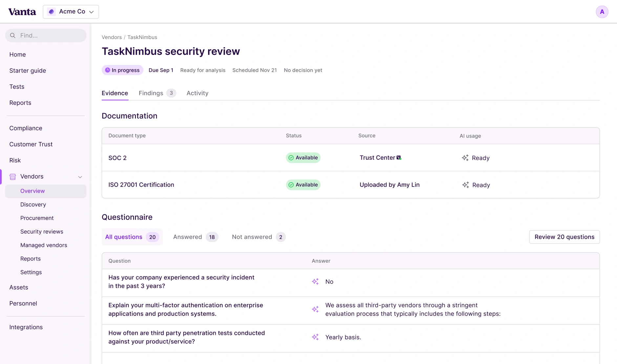The height and width of the screenshot is (364, 617).
Task: Switch to the Evidence tab
Action: coord(115,93)
